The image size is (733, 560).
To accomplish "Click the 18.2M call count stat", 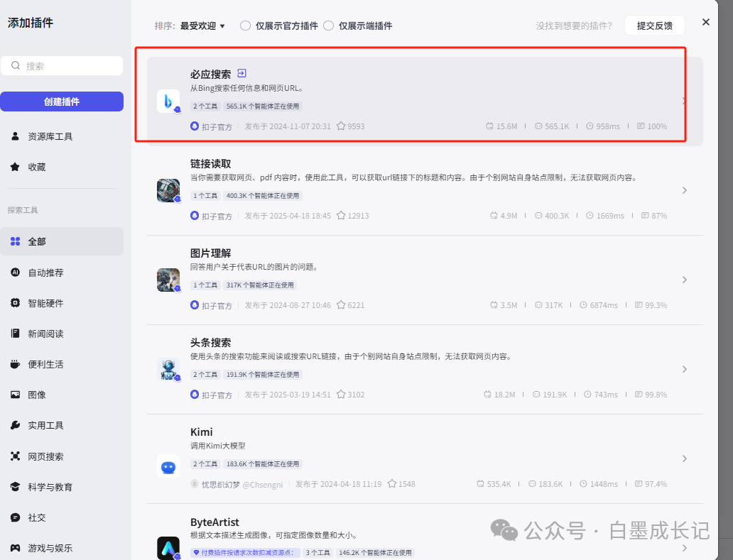I will 499,395.
